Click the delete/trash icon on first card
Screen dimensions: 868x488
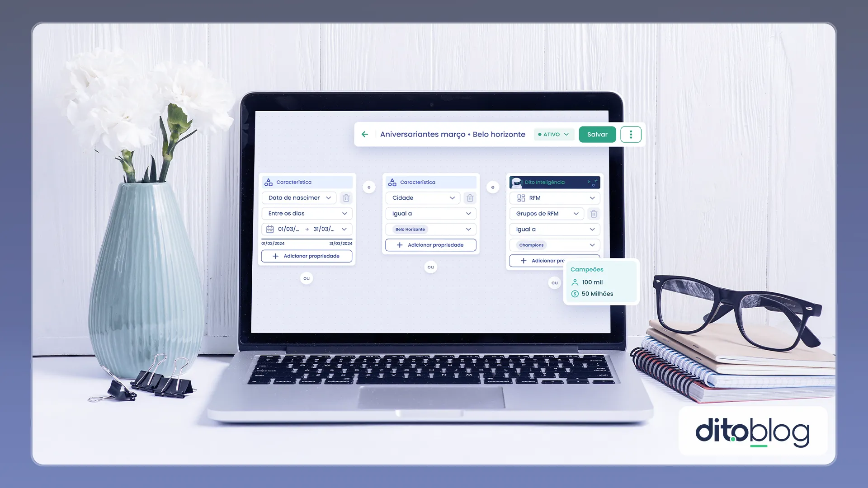(x=346, y=197)
